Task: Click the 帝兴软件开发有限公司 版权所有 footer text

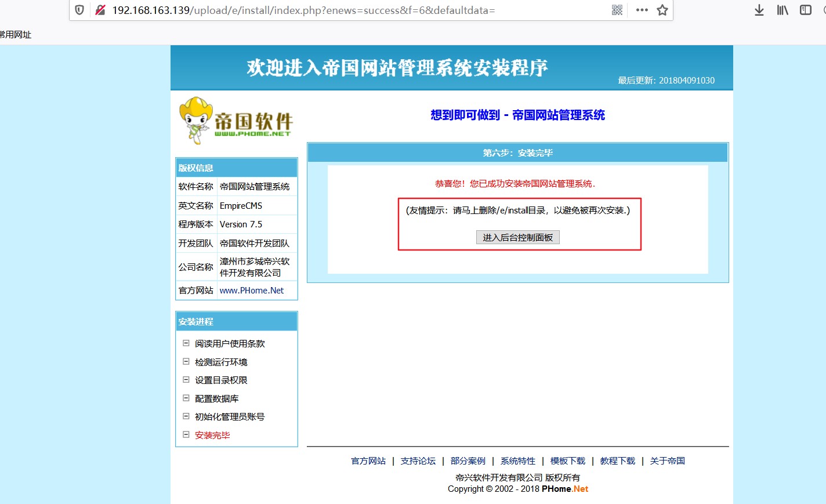Action: point(517,478)
